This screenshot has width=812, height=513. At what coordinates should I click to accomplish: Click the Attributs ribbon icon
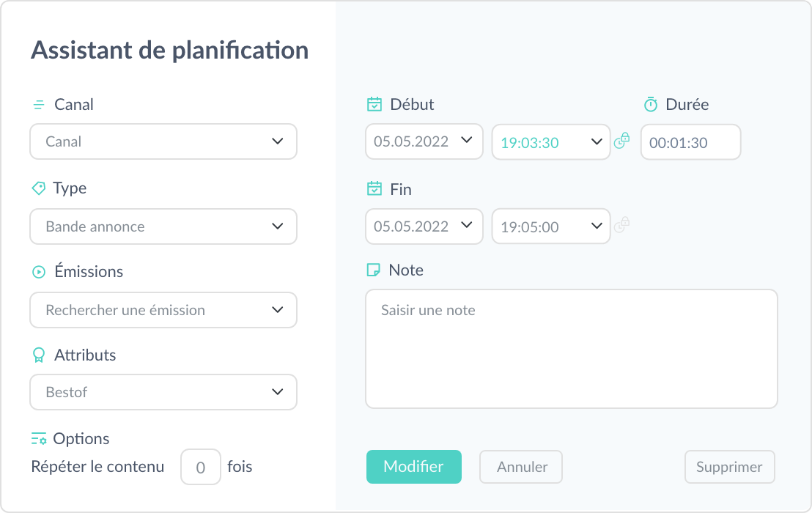coord(39,355)
